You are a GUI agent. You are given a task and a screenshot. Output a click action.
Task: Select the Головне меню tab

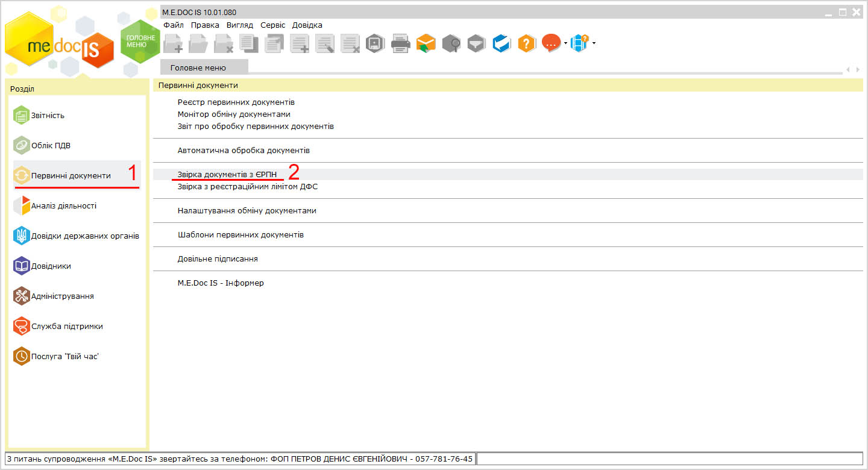pos(204,67)
